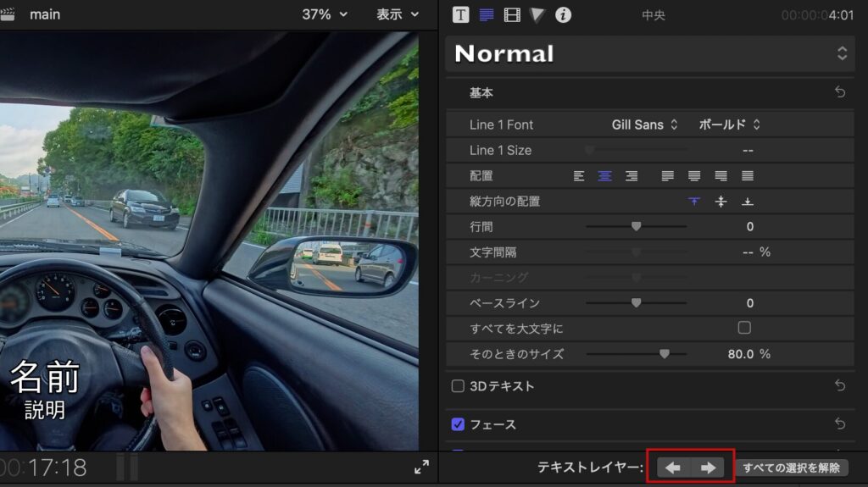
Task: Select center text alignment icon
Action: pos(605,176)
